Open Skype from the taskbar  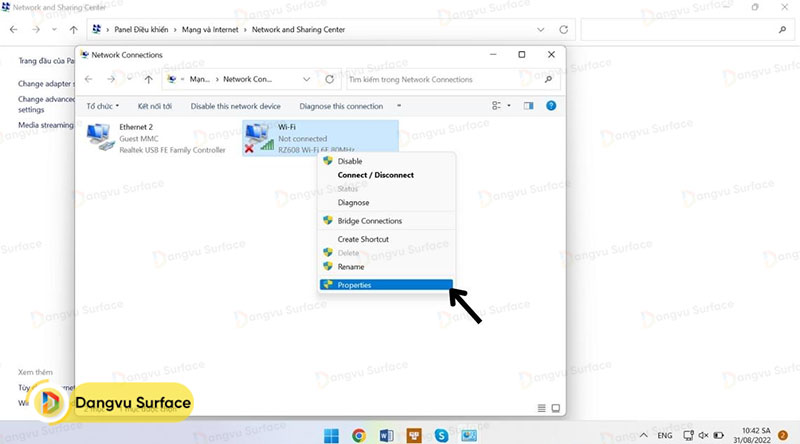pyautogui.click(x=441, y=435)
